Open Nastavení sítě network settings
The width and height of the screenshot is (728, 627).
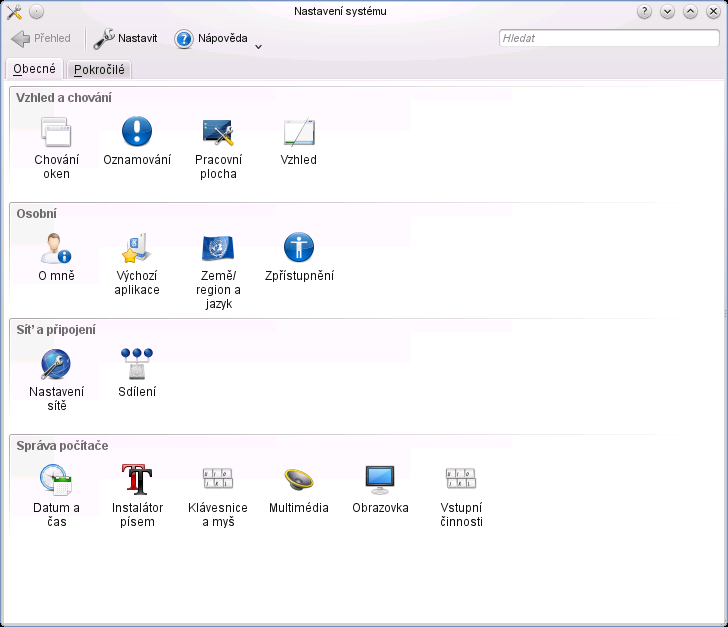(56, 381)
